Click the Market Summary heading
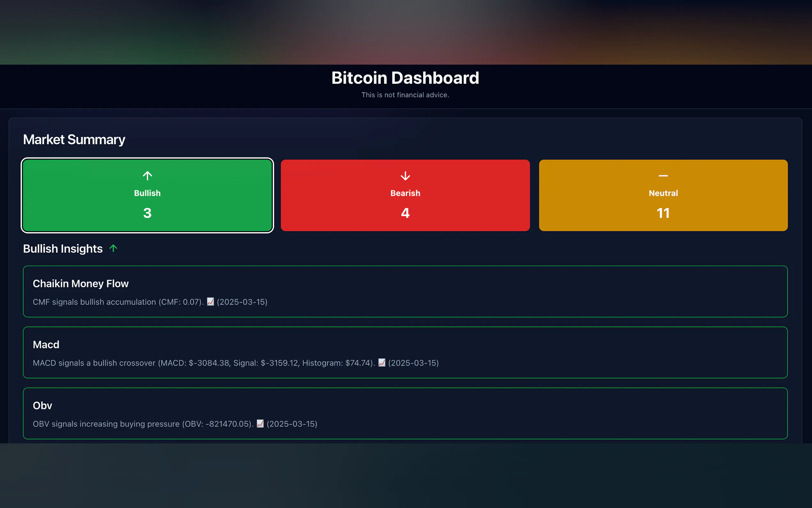The height and width of the screenshot is (508, 812). (74, 139)
